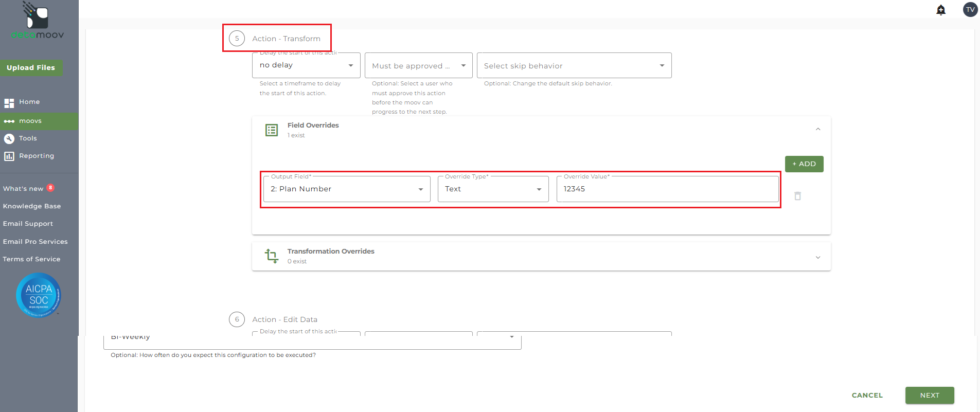Go to Tools in the sidebar
980x412 pixels.
tap(28, 138)
